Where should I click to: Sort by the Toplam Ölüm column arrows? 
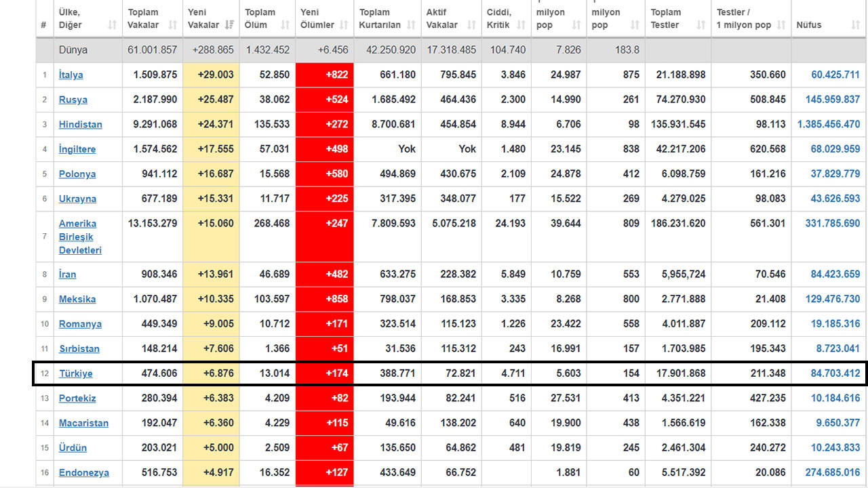coord(283,25)
